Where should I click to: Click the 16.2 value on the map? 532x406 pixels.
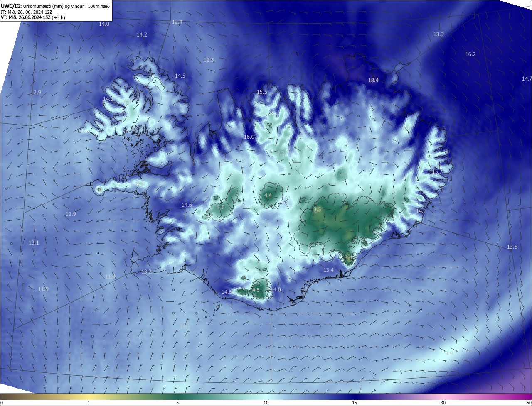[470, 54]
